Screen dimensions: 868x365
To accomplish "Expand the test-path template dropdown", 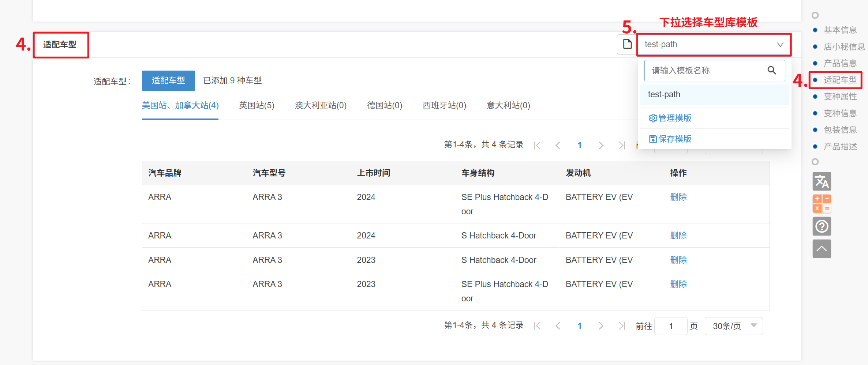I will (714, 45).
